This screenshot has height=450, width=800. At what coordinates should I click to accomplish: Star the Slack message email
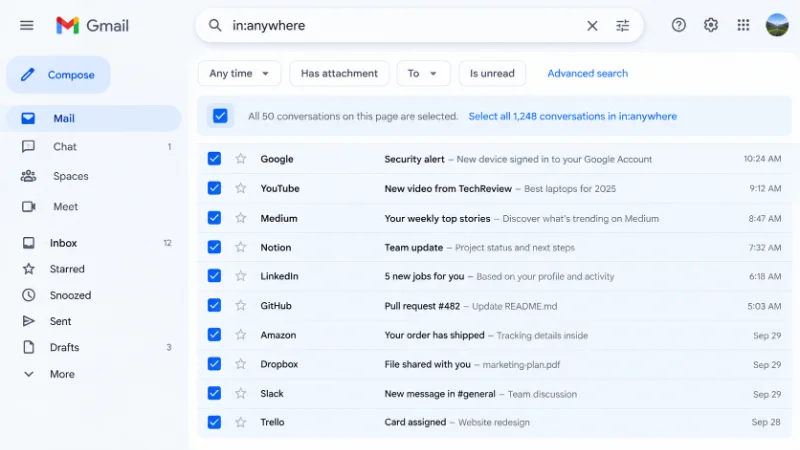pos(240,393)
